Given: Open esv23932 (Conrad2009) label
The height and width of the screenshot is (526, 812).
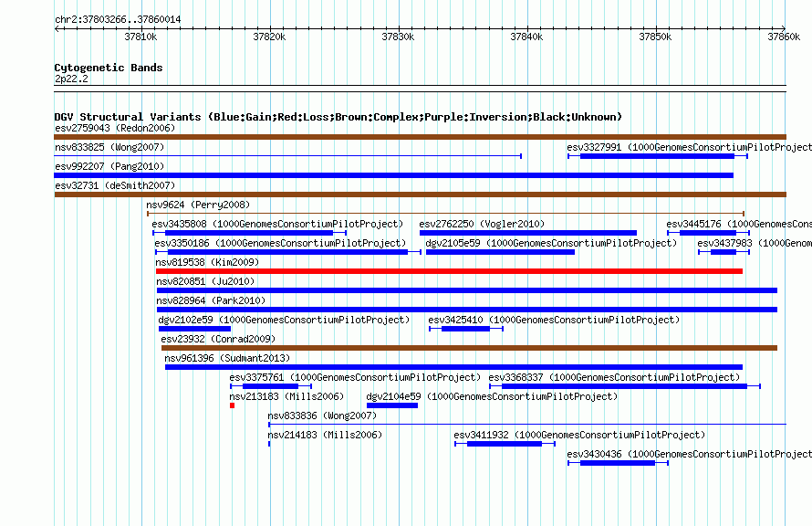Looking at the screenshot, I should [x=218, y=339].
